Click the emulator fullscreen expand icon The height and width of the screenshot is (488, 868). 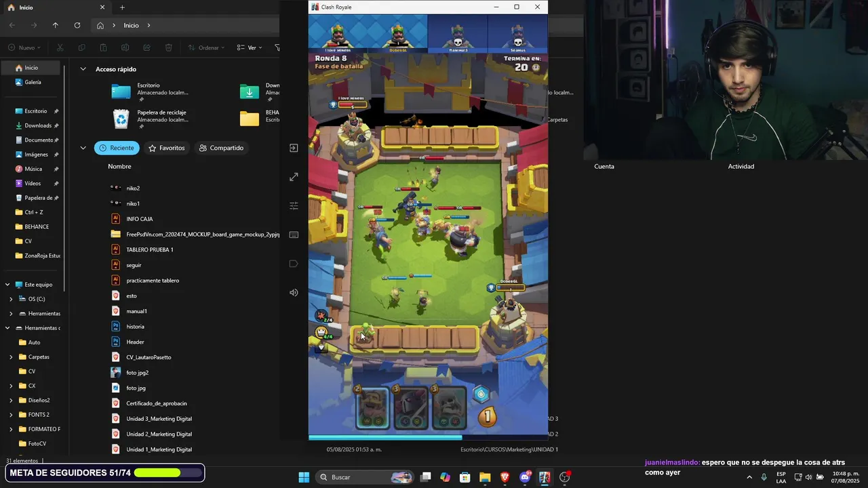coord(294,177)
